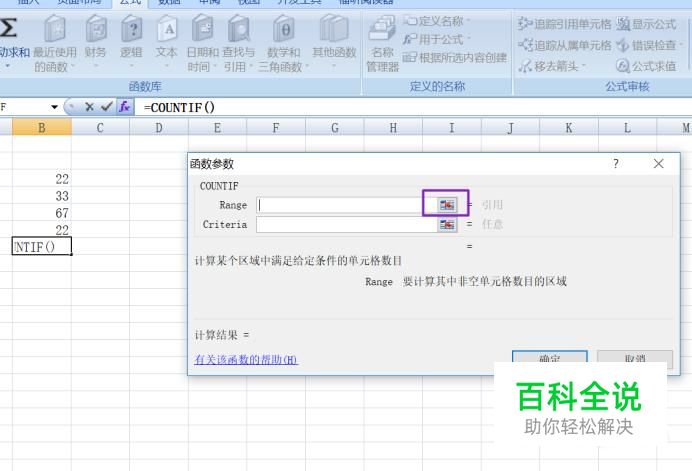
Task: Confirm formula with the checkmark icon
Action: 106,107
